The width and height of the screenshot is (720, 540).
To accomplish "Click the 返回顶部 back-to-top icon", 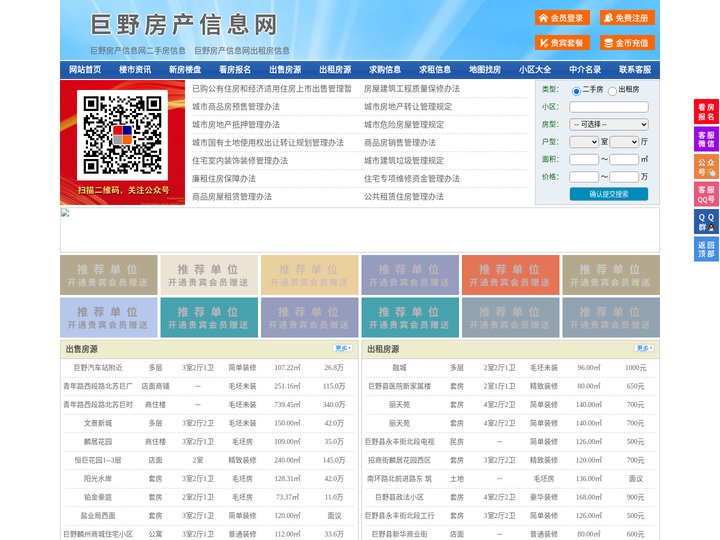I will coord(706,249).
